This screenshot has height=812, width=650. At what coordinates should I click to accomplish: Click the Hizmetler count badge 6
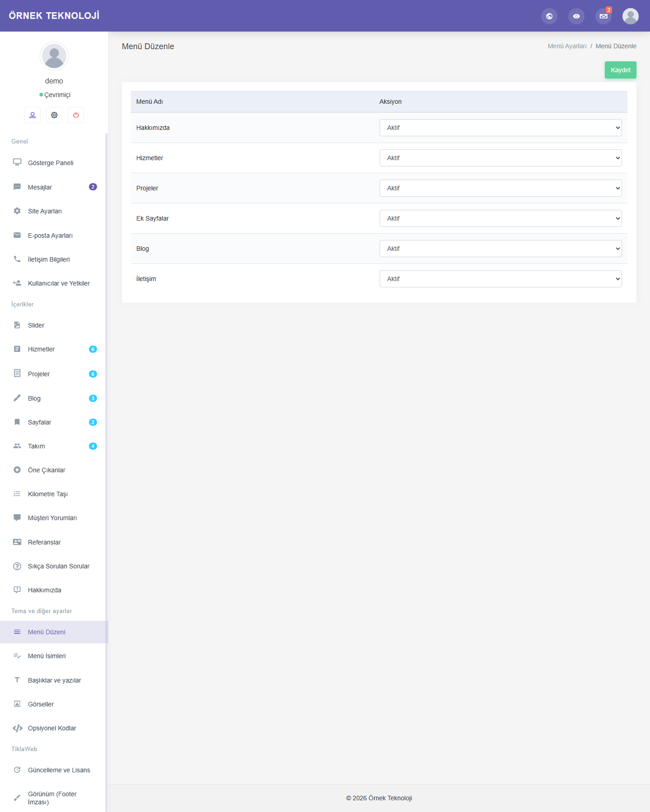coord(93,349)
